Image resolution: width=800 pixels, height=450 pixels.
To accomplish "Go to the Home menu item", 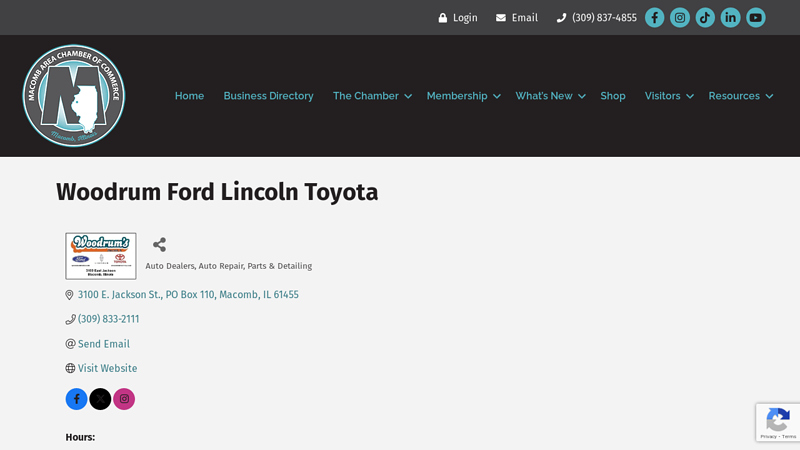I will pyautogui.click(x=189, y=96).
